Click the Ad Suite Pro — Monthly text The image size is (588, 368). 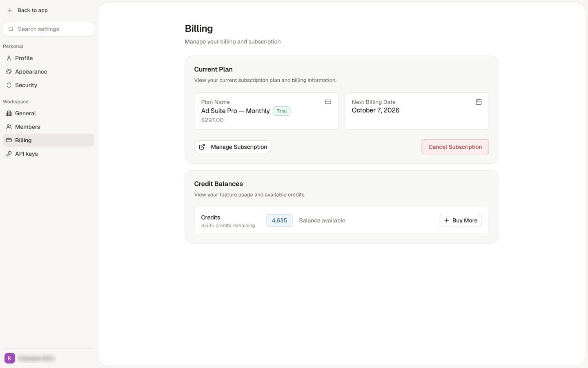pyautogui.click(x=235, y=111)
